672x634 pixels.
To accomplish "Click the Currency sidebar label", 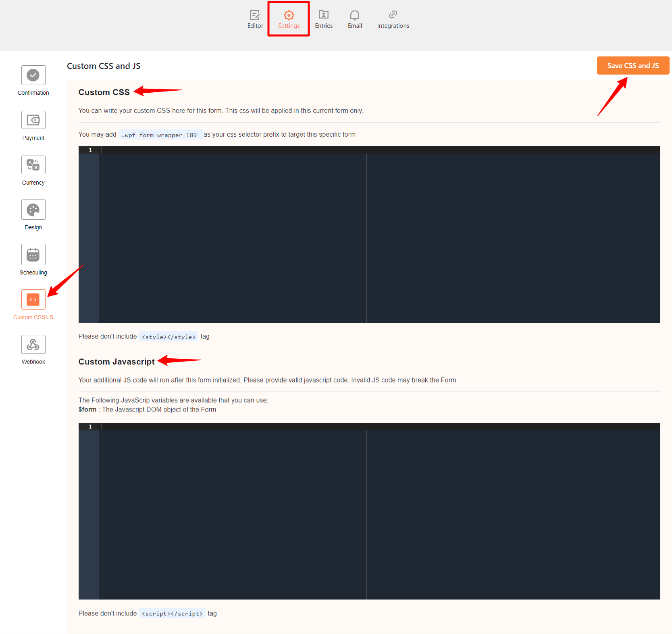I will pyautogui.click(x=33, y=183).
